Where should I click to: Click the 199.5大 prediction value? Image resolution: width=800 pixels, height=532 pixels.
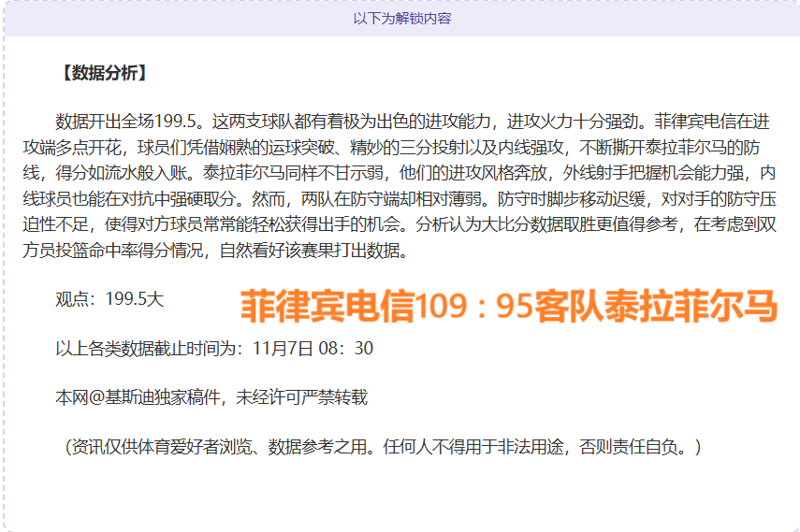coord(135,299)
